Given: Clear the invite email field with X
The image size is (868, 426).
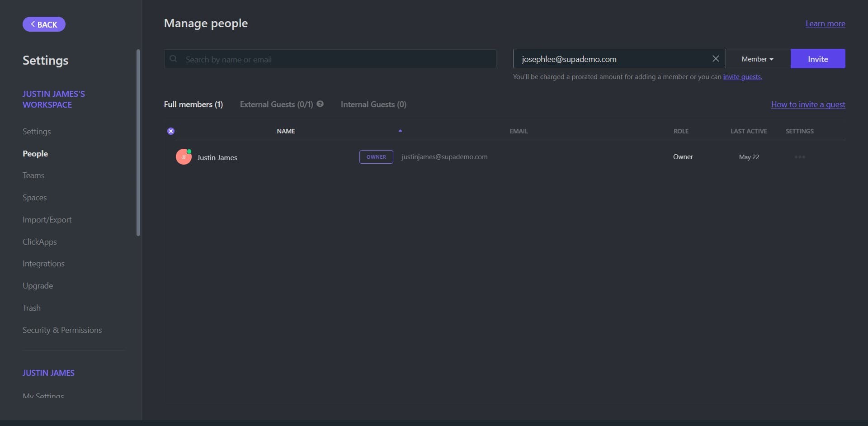Looking at the screenshot, I should [x=716, y=59].
